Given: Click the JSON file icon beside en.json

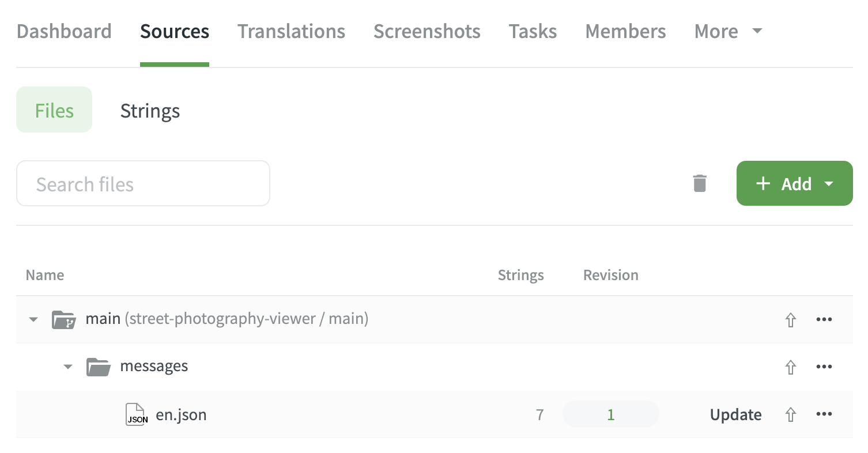Looking at the screenshot, I should coord(137,414).
